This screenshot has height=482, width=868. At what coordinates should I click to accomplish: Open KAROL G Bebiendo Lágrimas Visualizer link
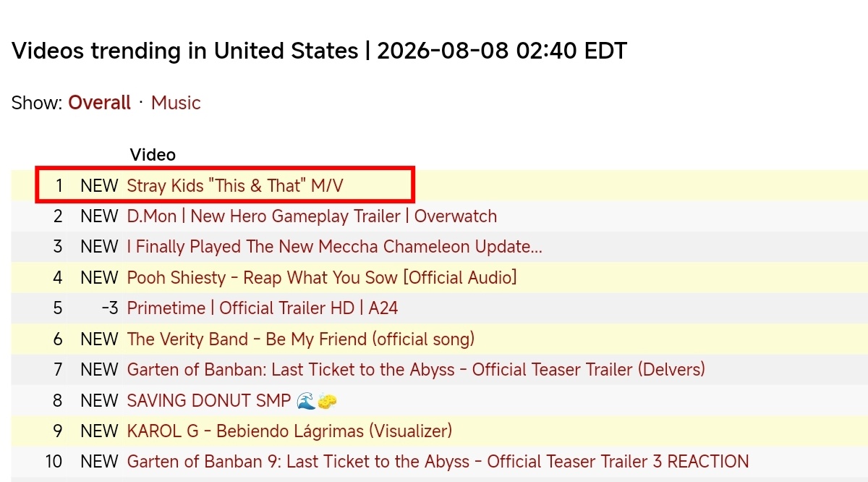[289, 431]
